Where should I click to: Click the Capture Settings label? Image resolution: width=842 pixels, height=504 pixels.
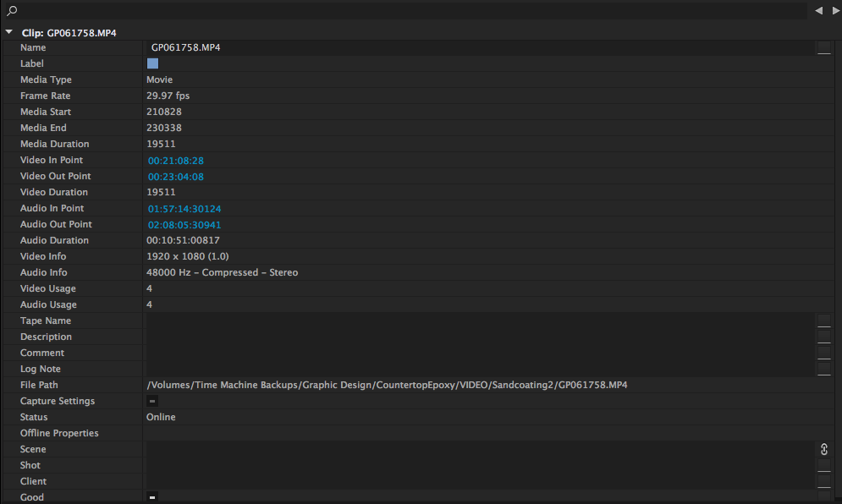coord(58,401)
